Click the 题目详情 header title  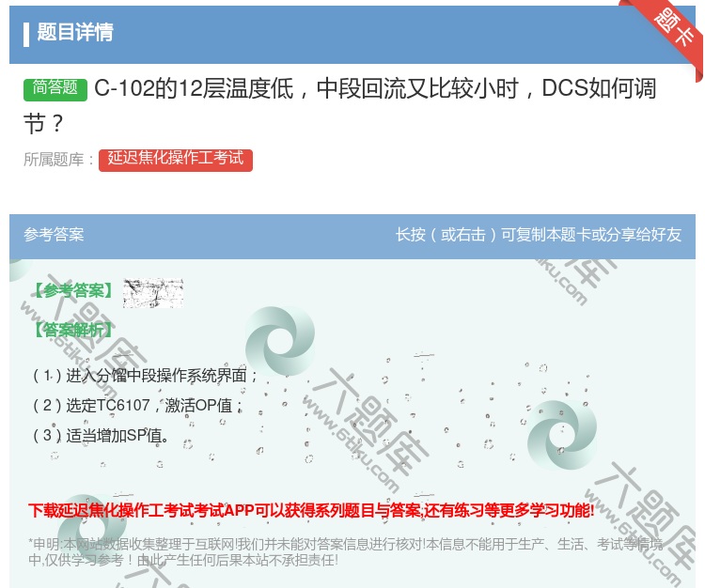[74, 32]
